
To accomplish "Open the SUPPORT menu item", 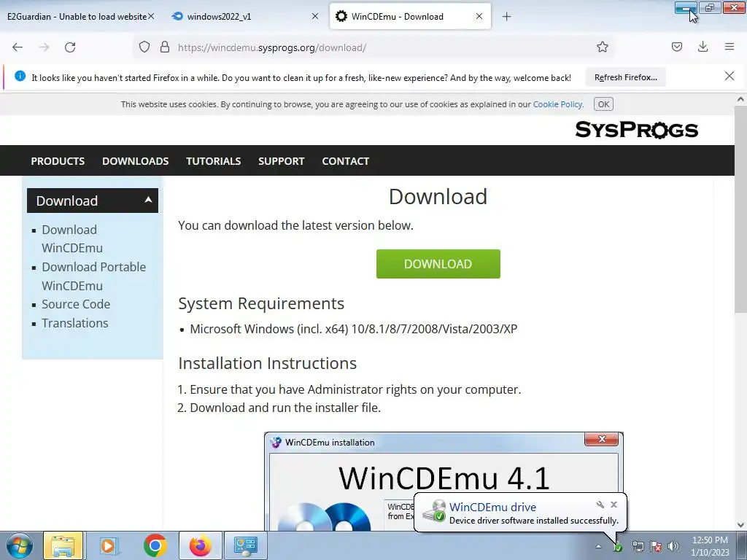I will point(281,161).
